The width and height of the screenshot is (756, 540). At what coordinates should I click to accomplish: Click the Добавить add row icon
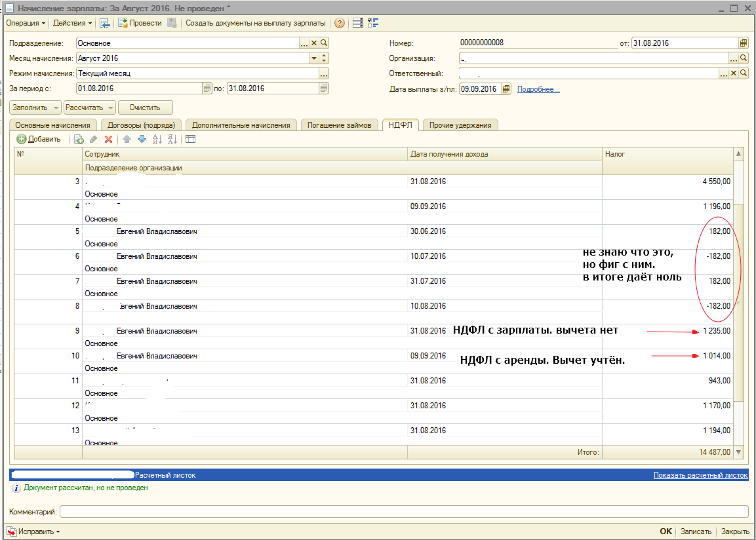pos(22,139)
